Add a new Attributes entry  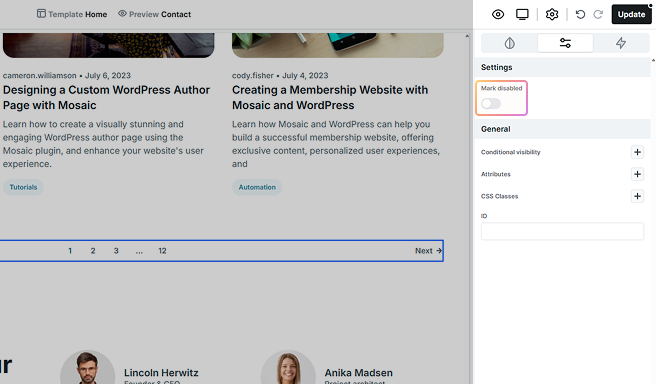(637, 174)
